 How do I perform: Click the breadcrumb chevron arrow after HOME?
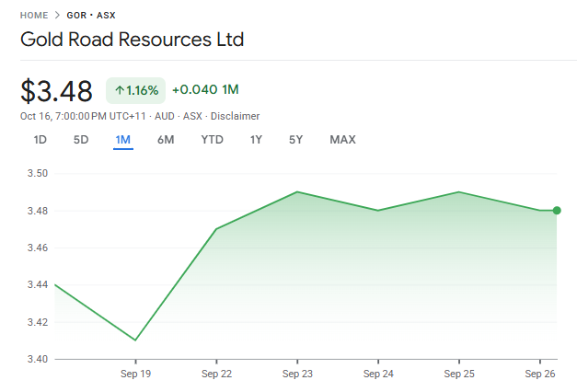[x=56, y=16]
